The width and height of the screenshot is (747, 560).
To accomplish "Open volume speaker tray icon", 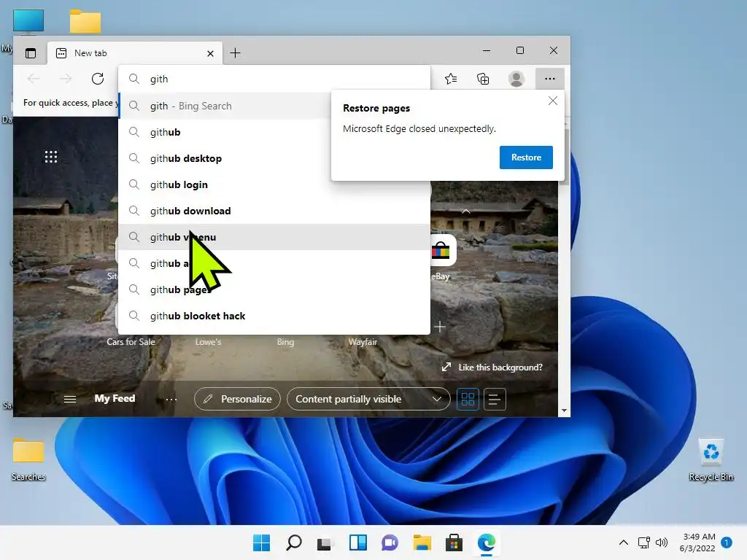I will point(662,542).
